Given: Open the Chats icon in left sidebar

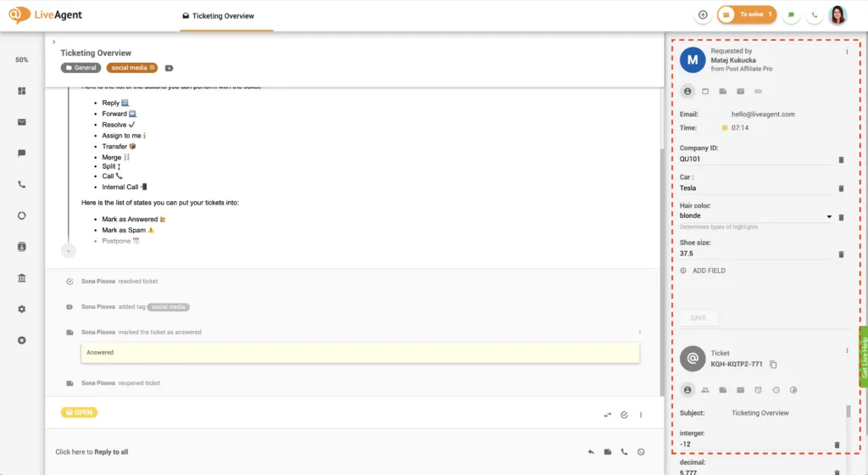Looking at the screenshot, I should click(22, 154).
